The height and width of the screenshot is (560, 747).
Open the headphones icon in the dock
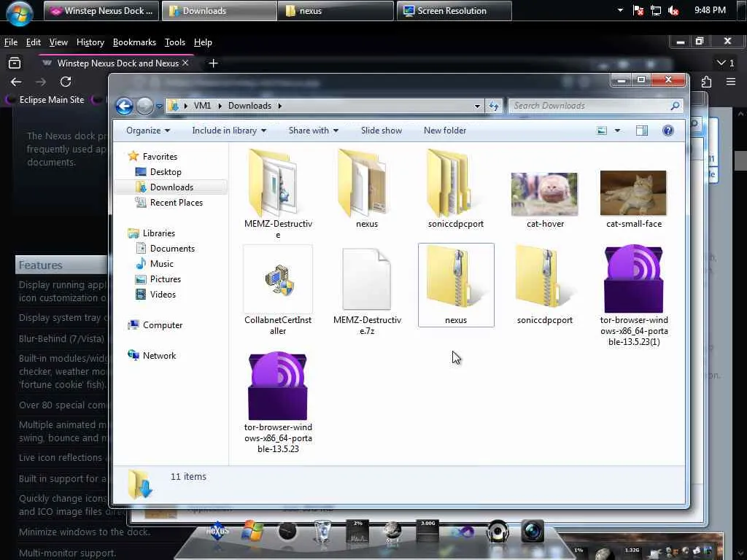coord(498,531)
